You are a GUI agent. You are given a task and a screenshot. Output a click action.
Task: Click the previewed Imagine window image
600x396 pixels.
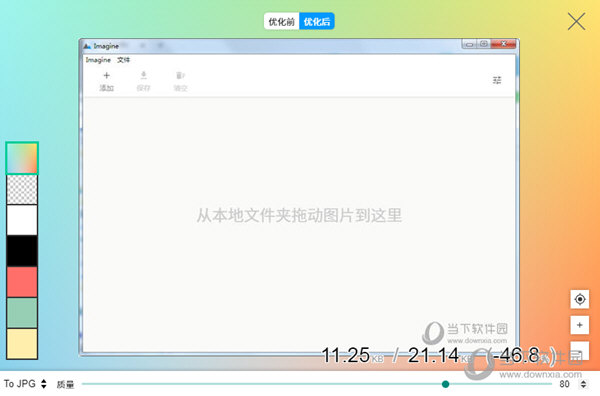[299, 197]
